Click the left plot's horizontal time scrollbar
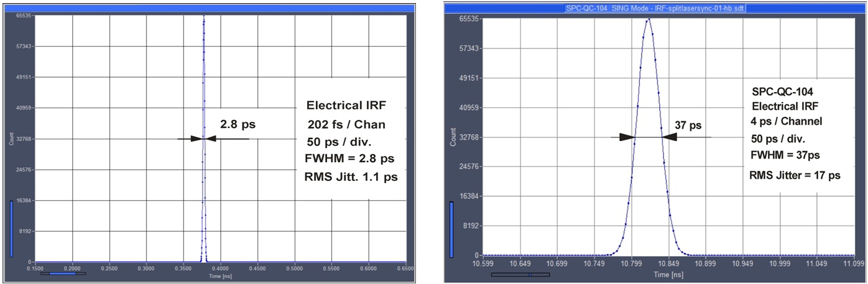Viewport: 868px width, 284px height. (63, 273)
